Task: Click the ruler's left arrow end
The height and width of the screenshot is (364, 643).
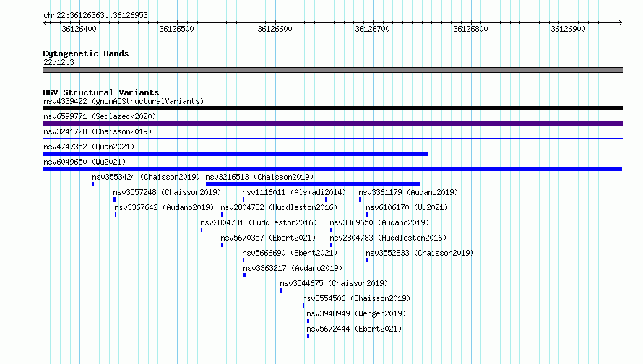Action: point(45,22)
